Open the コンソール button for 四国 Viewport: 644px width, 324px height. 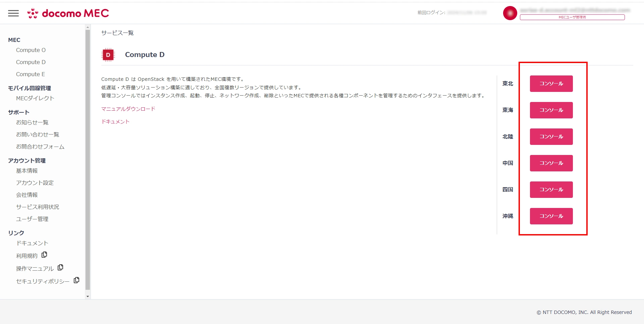point(551,190)
